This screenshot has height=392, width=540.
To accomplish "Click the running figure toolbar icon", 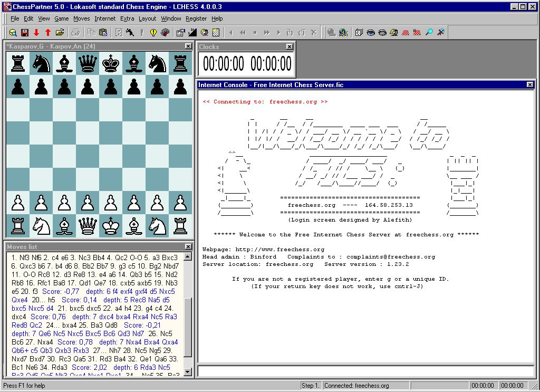I will 130,32.
